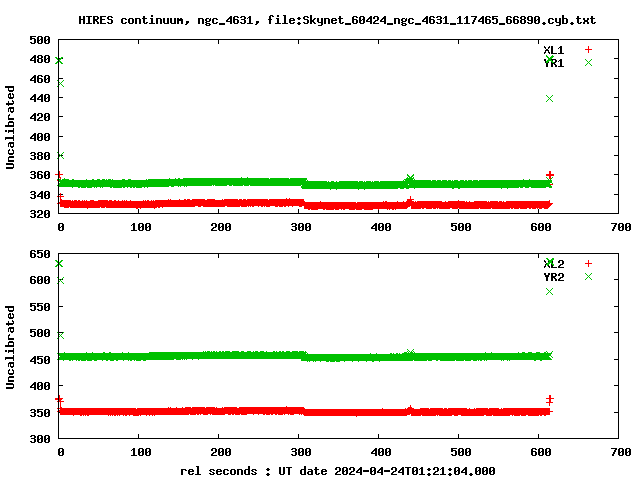Click the XL1 legend label
640x480 pixels.
pos(553,50)
